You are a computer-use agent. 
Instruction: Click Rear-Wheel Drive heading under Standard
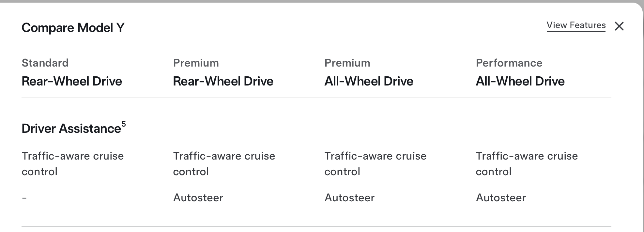(72, 81)
